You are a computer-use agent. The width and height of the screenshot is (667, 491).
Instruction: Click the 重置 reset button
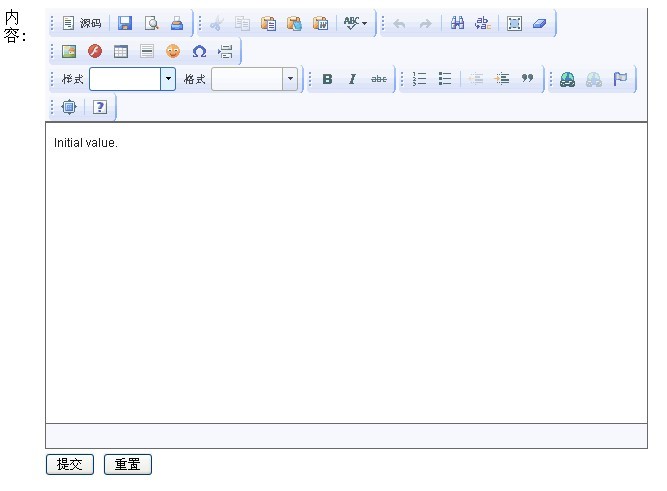[128, 464]
